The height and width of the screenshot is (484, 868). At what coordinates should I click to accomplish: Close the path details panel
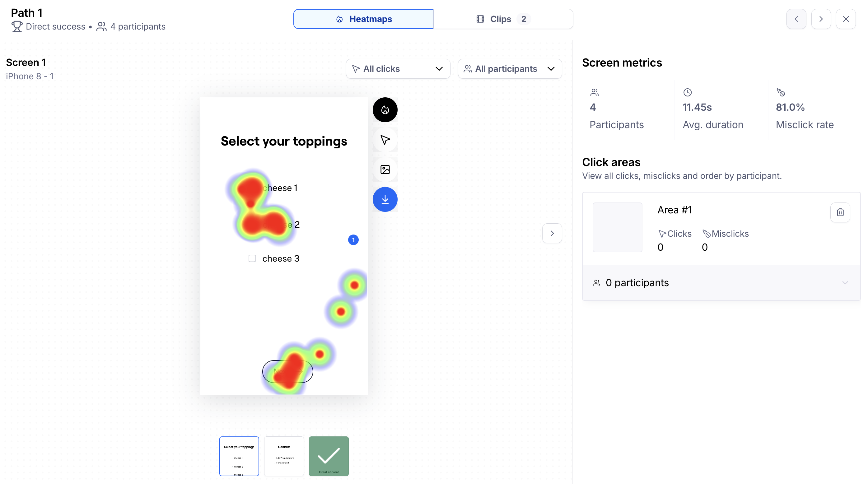(846, 19)
